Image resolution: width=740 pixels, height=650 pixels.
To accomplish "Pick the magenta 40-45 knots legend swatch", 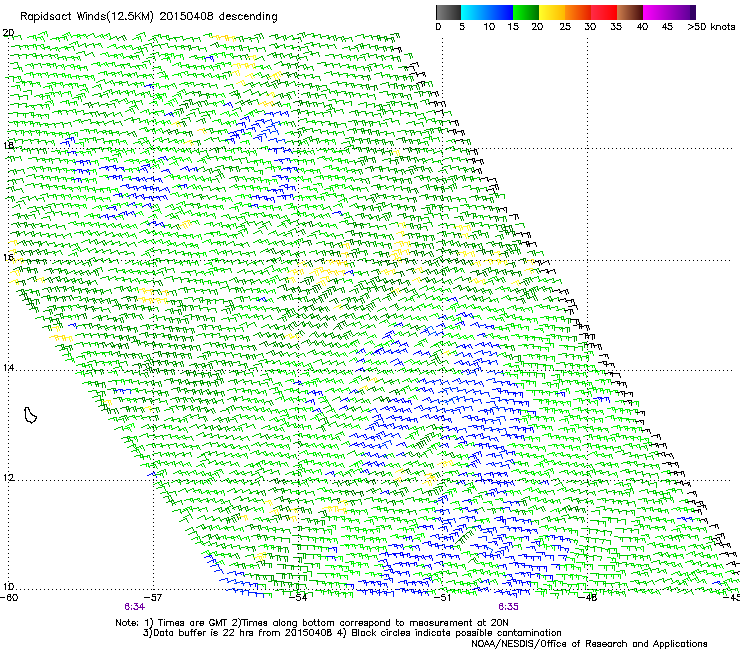I will coord(656,12).
